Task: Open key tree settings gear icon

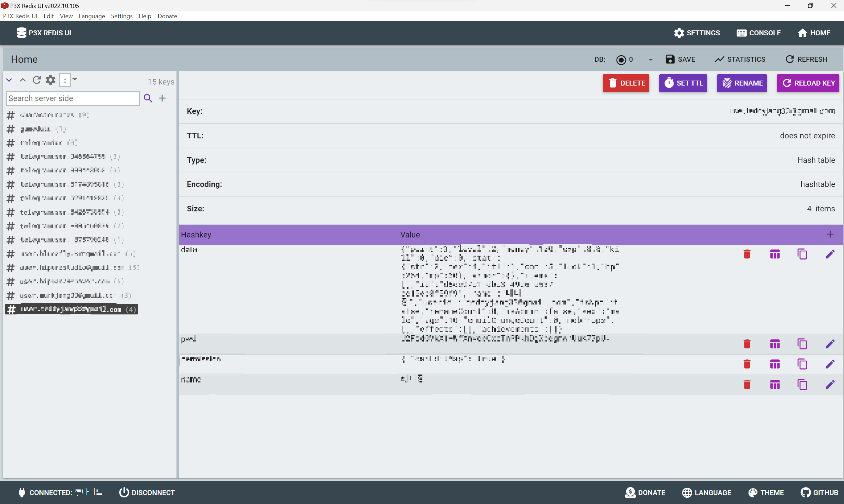Action: coord(51,80)
